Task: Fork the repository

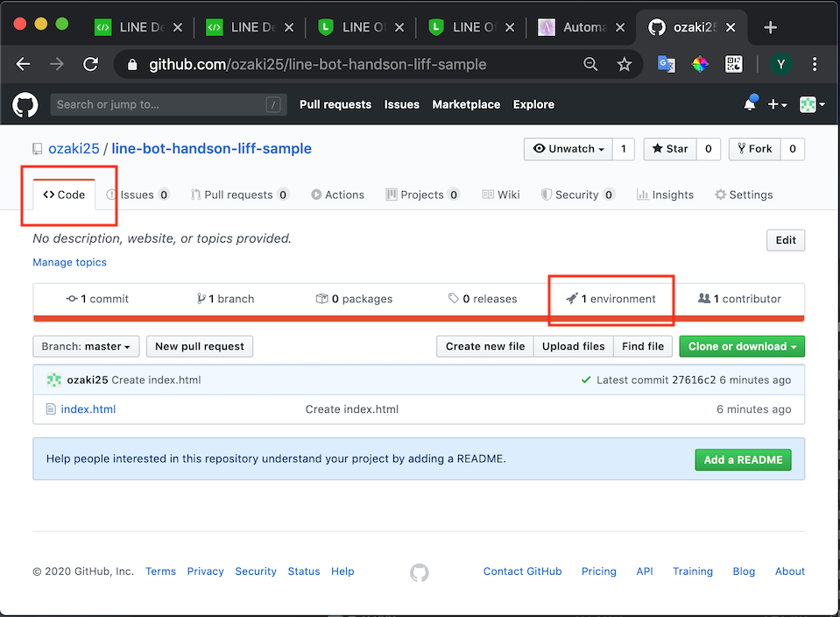Action: [x=755, y=149]
